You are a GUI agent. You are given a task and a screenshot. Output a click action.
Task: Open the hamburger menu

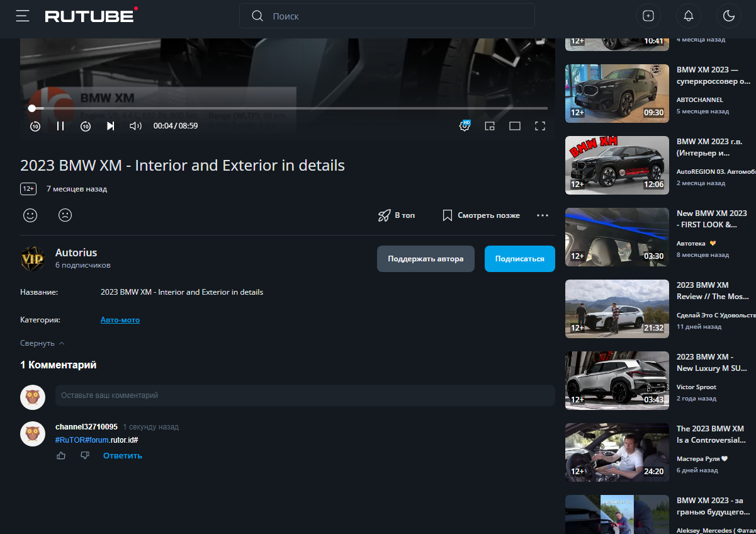tap(23, 16)
